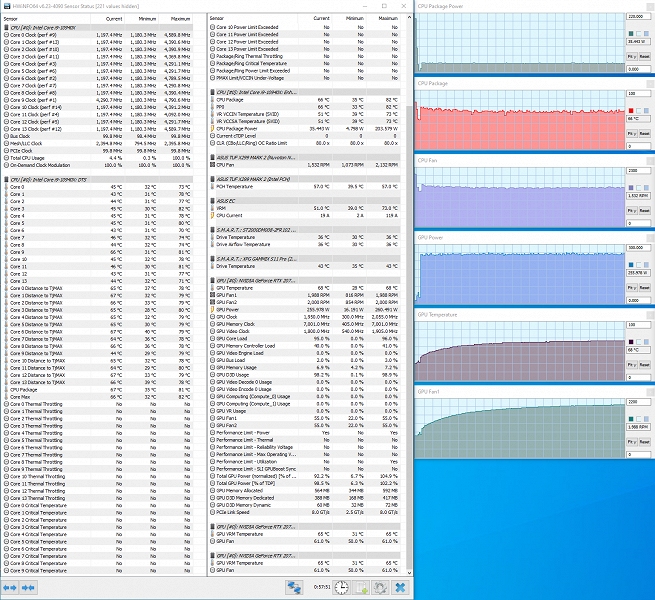
Task: Click the Sensor column header in left pane
Action: point(46,19)
